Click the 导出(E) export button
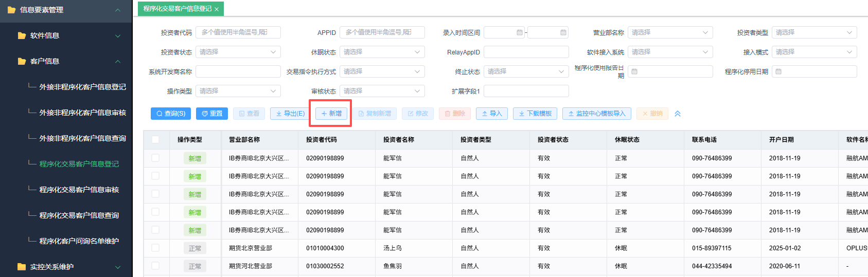 290,114
